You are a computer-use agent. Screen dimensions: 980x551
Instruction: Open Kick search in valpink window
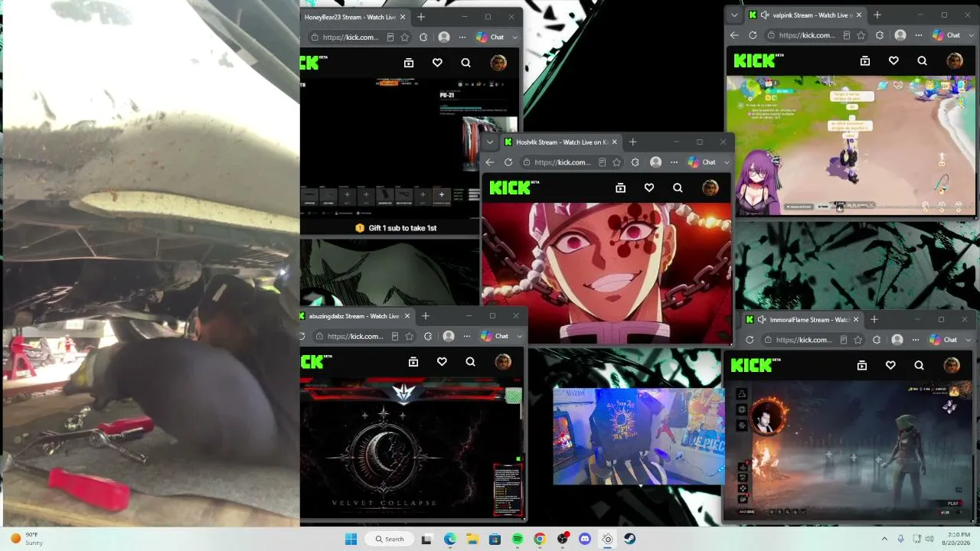922,60
